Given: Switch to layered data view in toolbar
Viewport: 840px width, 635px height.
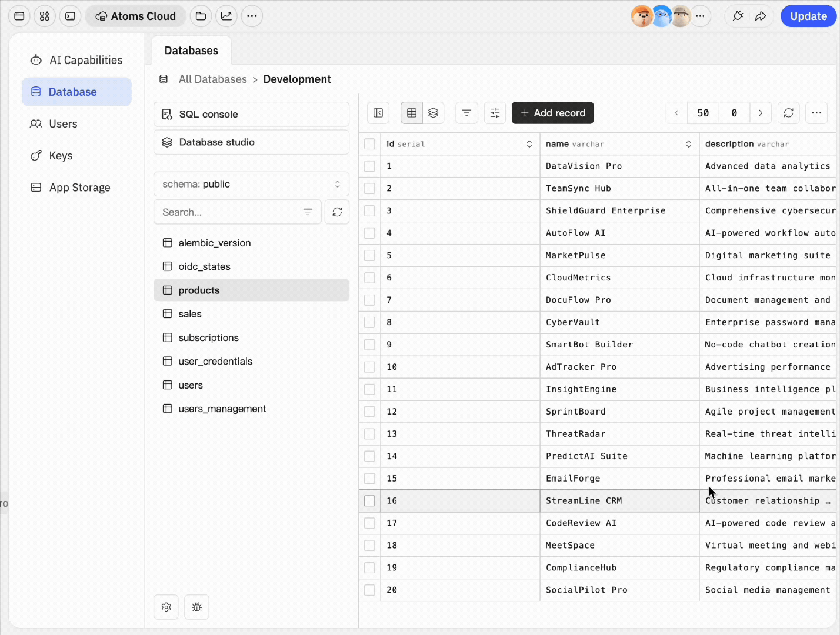Looking at the screenshot, I should 434,112.
